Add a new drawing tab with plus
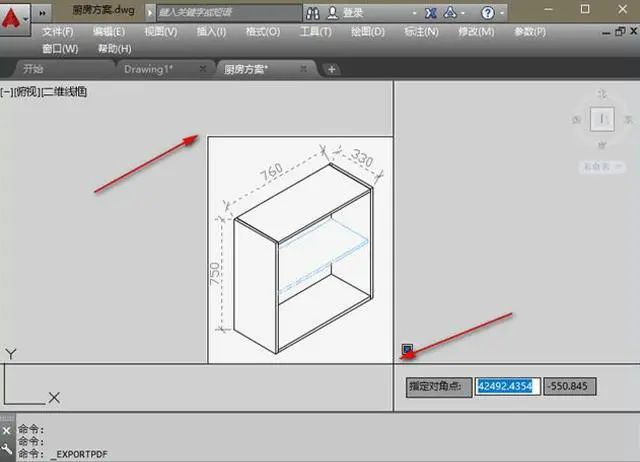Image resolution: width=640 pixels, height=462 pixels. (331, 69)
